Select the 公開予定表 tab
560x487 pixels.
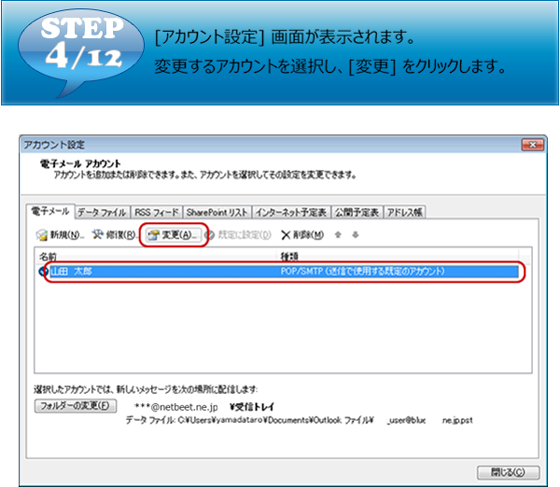(x=357, y=212)
